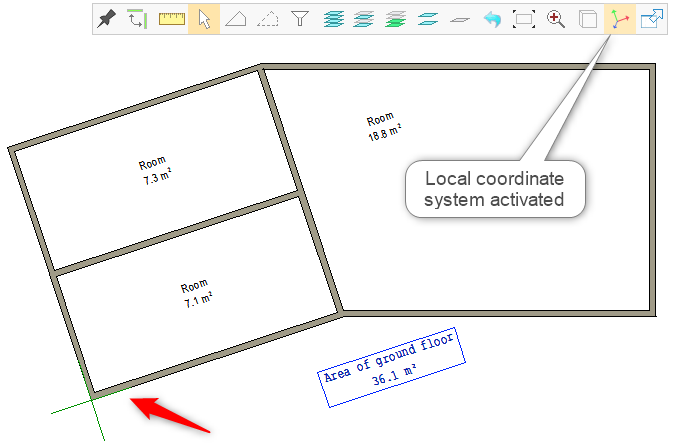Screen dimensions: 678x444
Task: Click the two-layer blue icon
Action: pyautogui.click(x=428, y=19)
